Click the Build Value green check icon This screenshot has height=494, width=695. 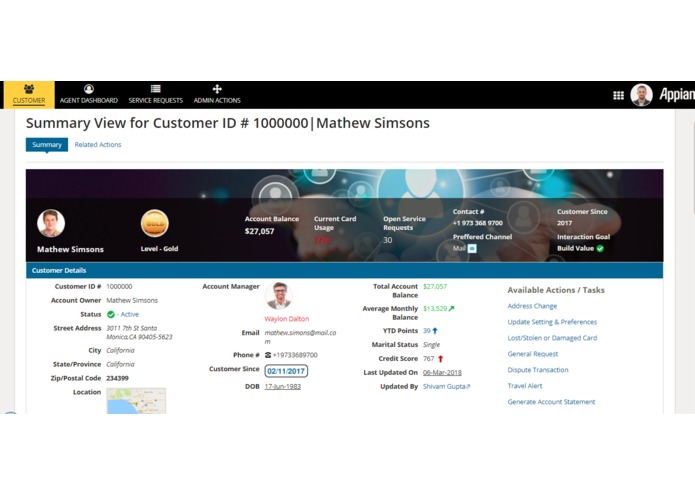point(600,249)
